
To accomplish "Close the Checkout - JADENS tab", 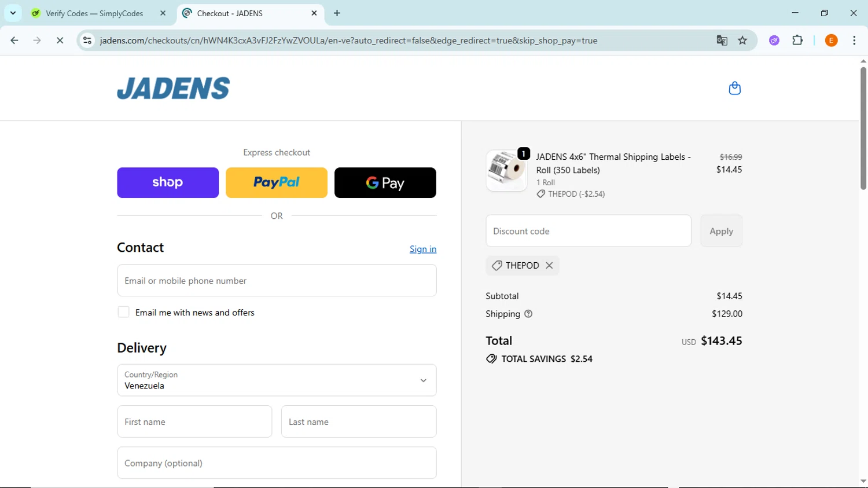I will point(314,13).
